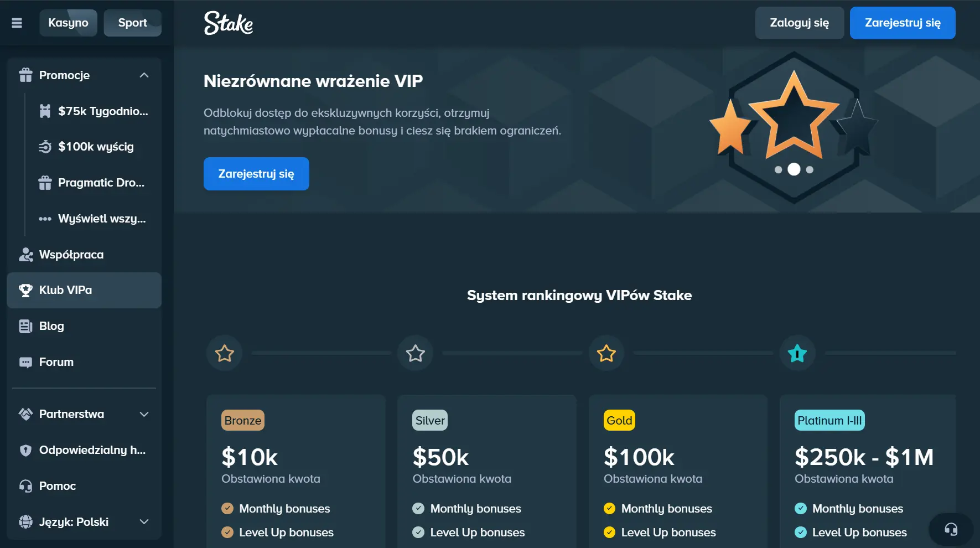Switch to the Kasyno tab

coord(68,23)
